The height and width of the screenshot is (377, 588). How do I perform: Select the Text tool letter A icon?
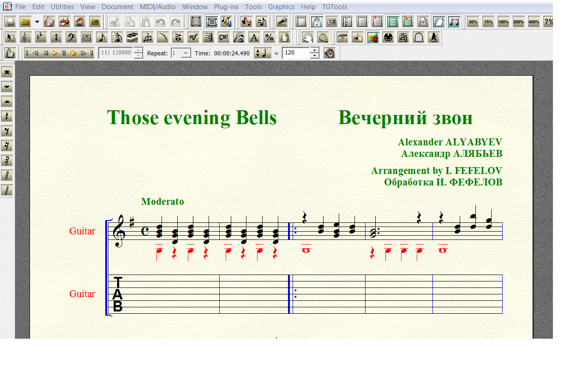(254, 38)
